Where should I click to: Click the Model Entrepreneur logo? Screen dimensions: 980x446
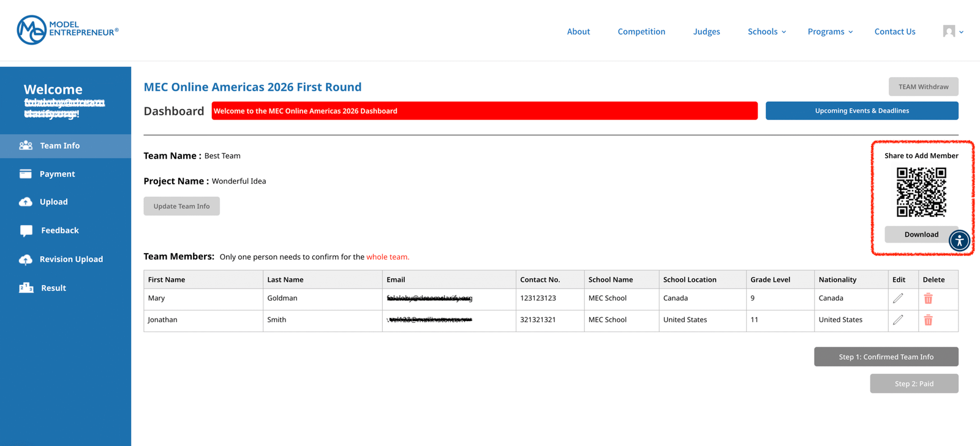tap(67, 30)
